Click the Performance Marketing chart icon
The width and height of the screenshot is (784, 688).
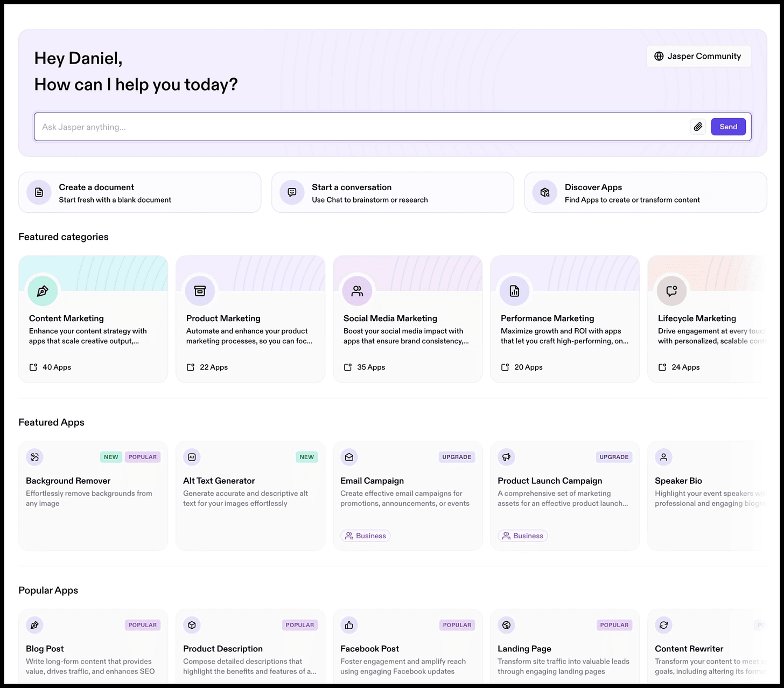(x=514, y=291)
